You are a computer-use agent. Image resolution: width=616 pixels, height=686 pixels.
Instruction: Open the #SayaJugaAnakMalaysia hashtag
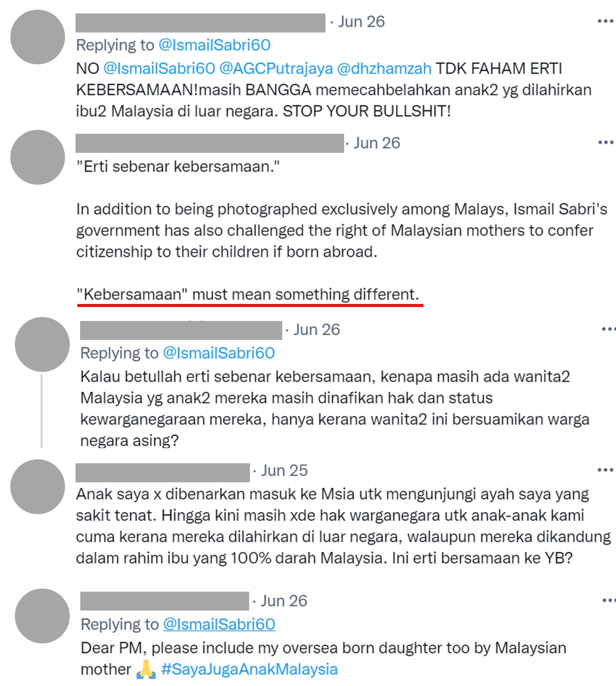[x=250, y=669]
